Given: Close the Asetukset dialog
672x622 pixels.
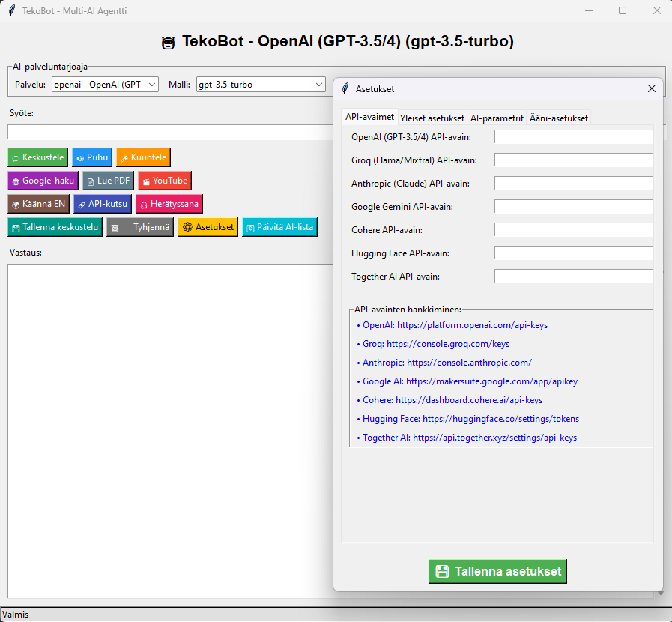Looking at the screenshot, I should tap(650, 89).
